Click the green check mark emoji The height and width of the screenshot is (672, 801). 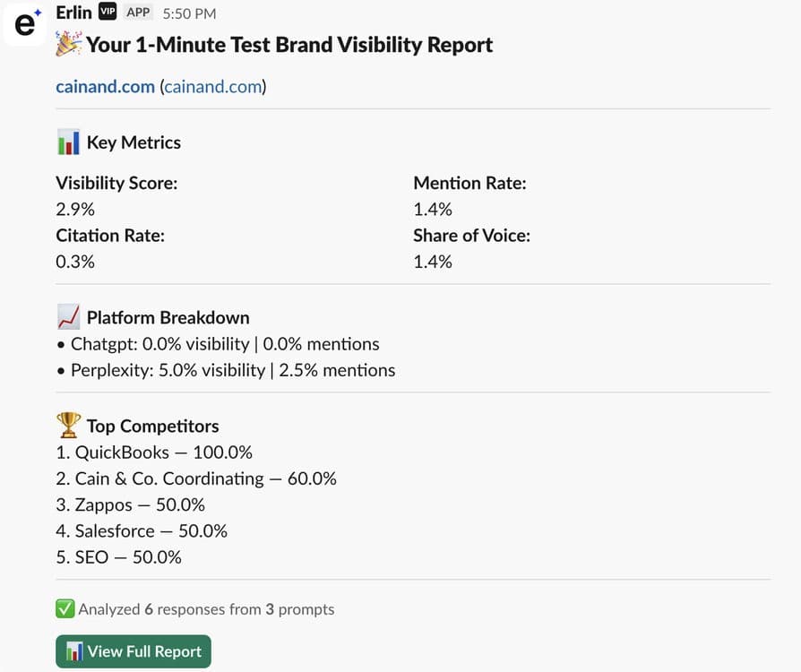click(x=65, y=608)
